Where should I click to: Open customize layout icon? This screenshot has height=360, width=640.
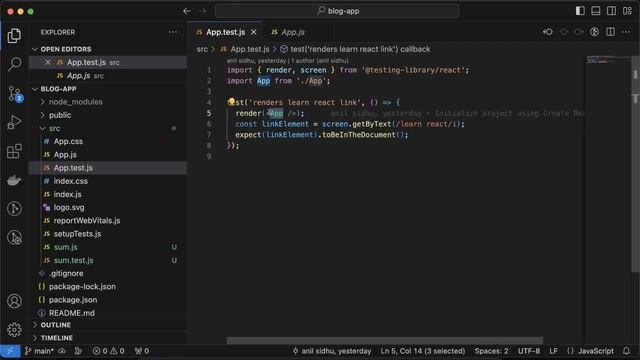(627, 11)
